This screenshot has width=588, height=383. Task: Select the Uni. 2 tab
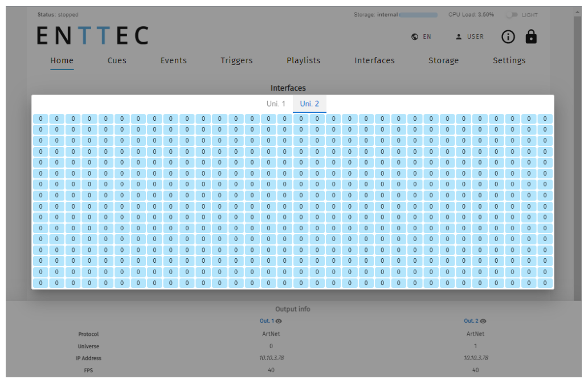point(309,104)
